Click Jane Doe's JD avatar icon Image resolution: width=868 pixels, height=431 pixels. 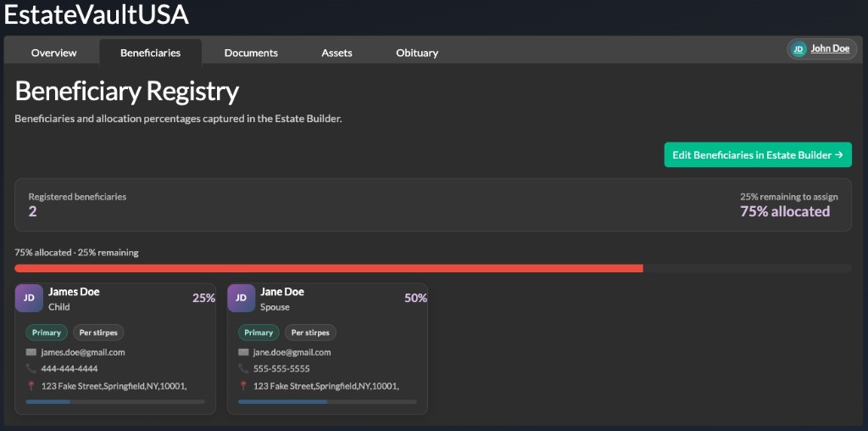click(x=242, y=298)
